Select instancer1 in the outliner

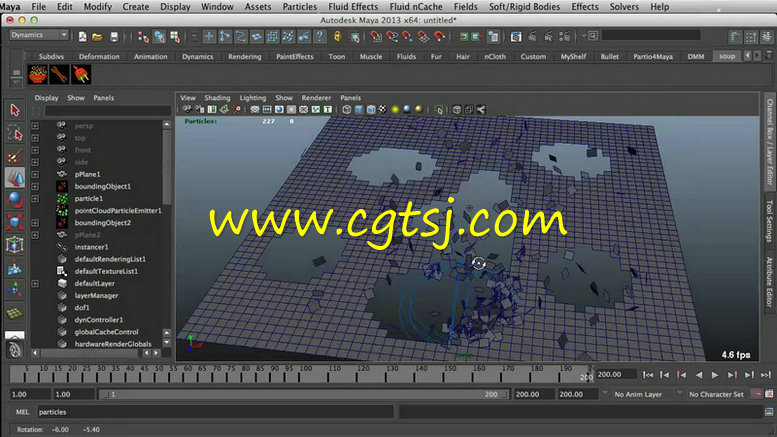tap(91, 247)
